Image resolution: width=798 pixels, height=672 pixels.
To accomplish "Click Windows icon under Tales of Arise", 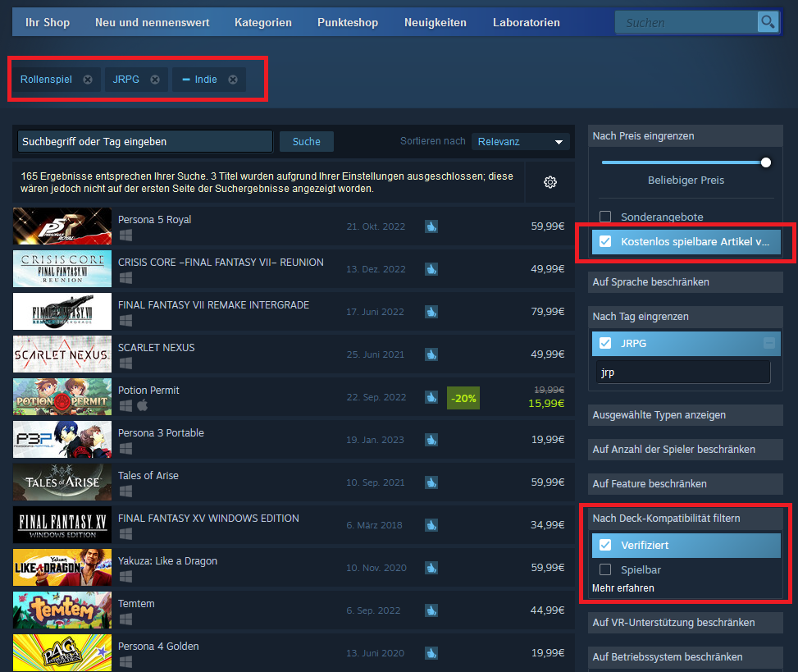I will tap(125, 491).
